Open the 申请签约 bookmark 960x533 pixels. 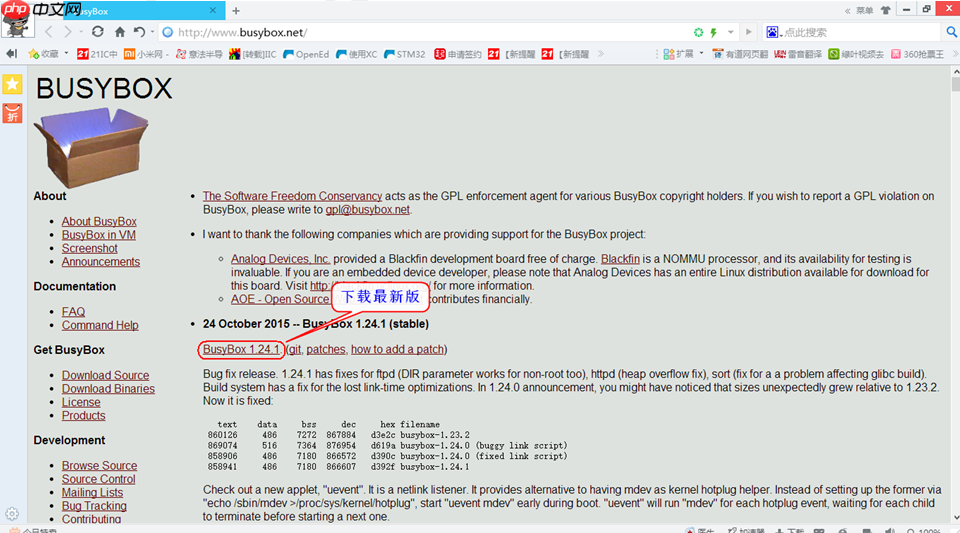458,54
